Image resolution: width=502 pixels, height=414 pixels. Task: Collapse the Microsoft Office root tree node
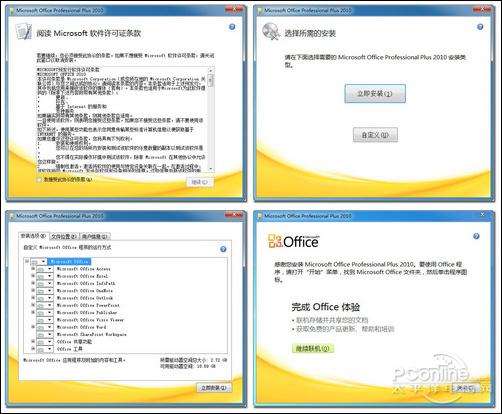click(x=27, y=262)
